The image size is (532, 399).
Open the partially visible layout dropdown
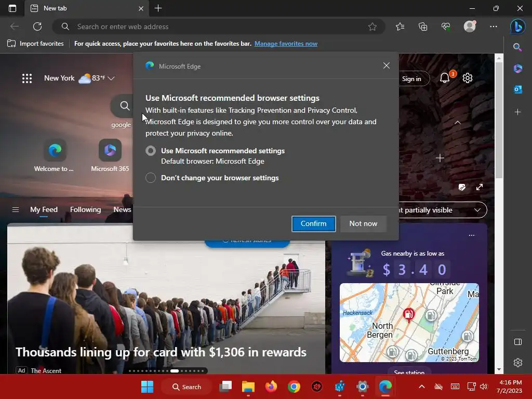[443, 210]
